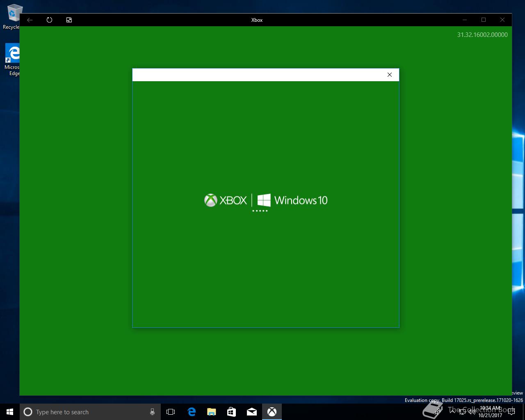
Task: Click the Windows 10 logo on splash screen
Action: point(292,200)
